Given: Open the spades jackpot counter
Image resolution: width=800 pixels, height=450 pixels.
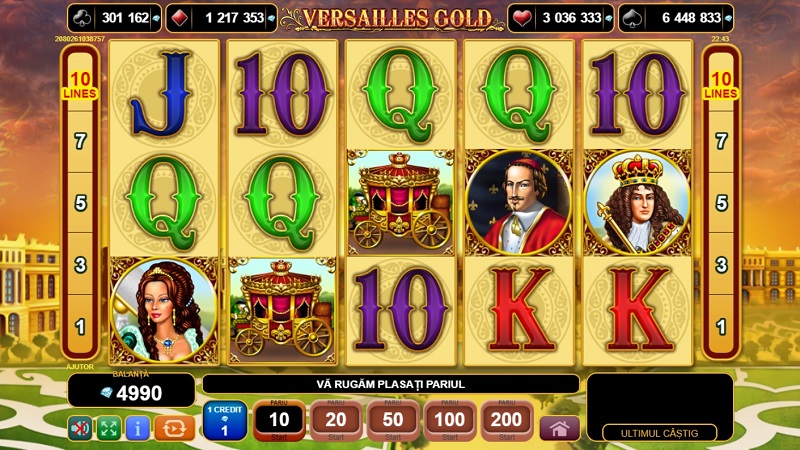Looking at the screenshot, I should tap(676, 18).
